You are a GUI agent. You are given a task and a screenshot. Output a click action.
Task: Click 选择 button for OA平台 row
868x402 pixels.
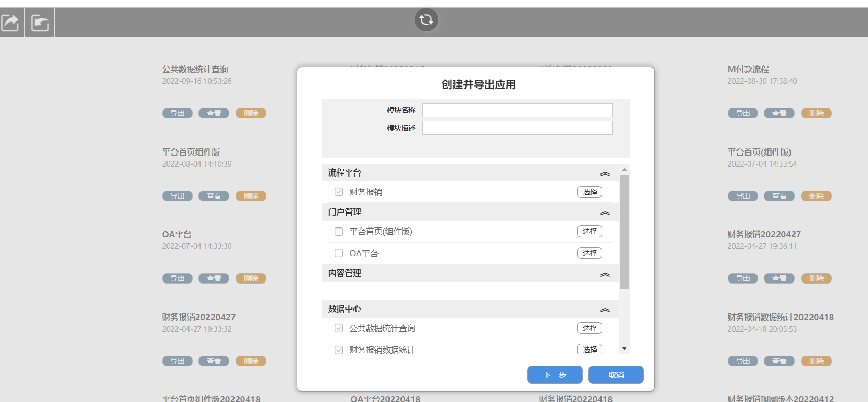[589, 253]
